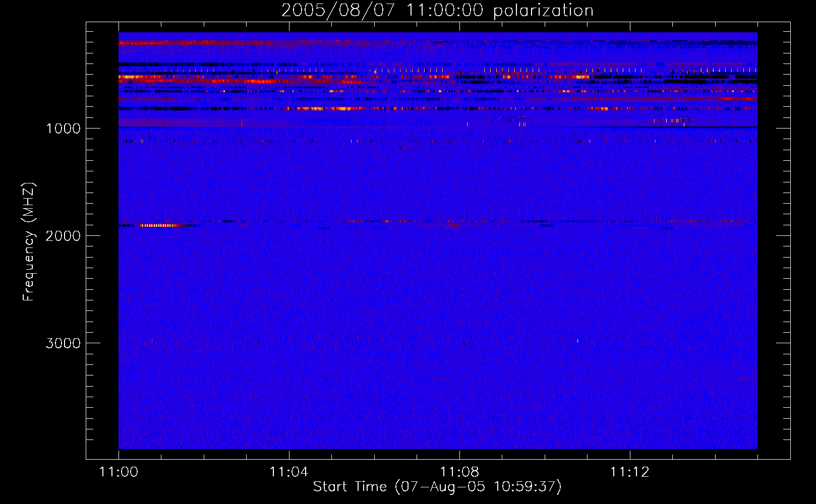The height and width of the screenshot is (504, 816).
Task: Click the plot title '2005/08/07 11:00:00 polarization'
Action: 437,10
